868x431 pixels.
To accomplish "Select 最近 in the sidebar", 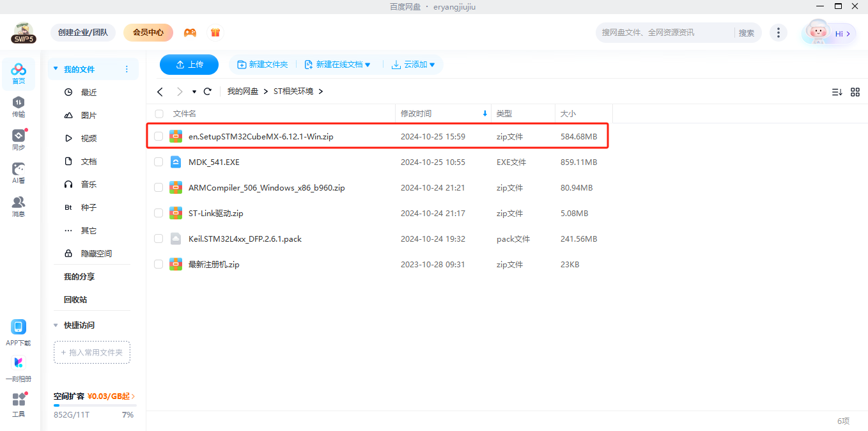I will [89, 92].
